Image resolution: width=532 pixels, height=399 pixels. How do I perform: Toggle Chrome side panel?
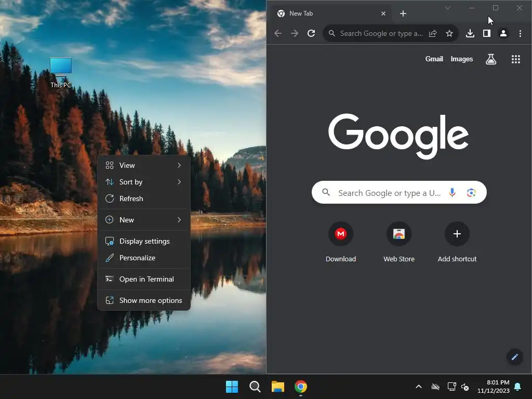click(x=486, y=33)
